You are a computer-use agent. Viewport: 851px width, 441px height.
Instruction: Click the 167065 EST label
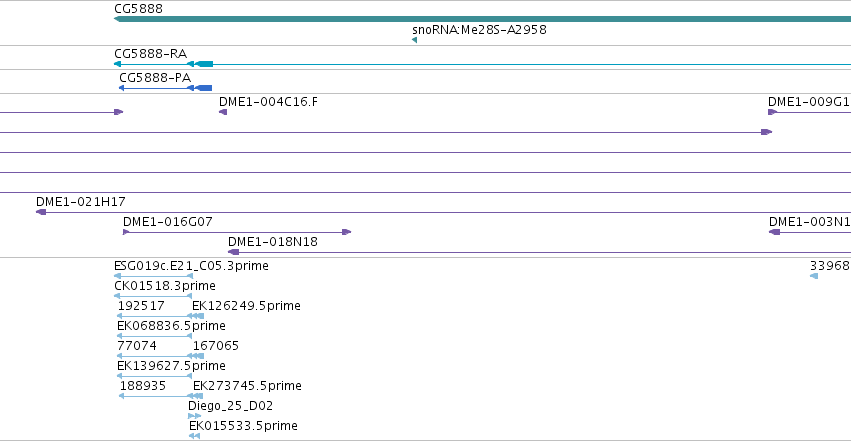tap(215, 346)
